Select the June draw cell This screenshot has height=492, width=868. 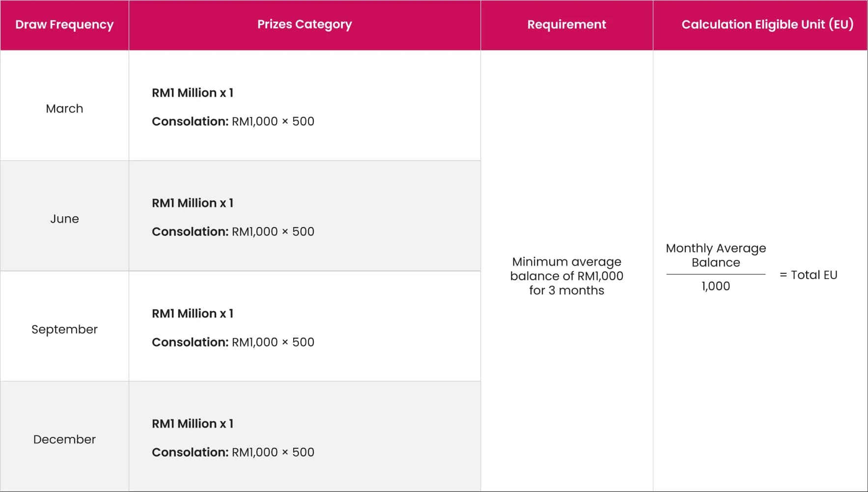pos(64,219)
